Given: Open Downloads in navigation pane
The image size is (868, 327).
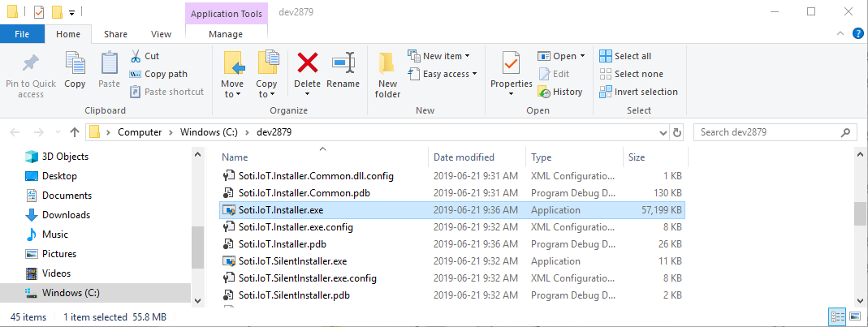Looking at the screenshot, I should pyautogui.click(x=58, y=215).
